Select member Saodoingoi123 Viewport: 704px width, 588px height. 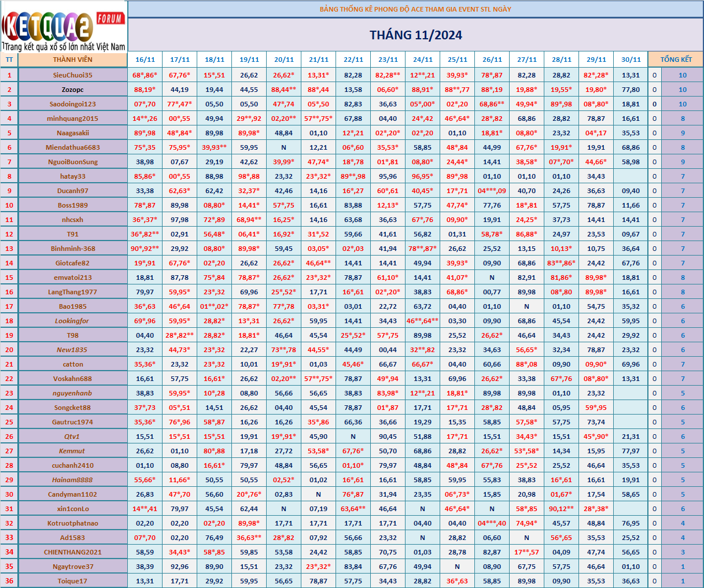pyautogui.click(x=72, y=104)
